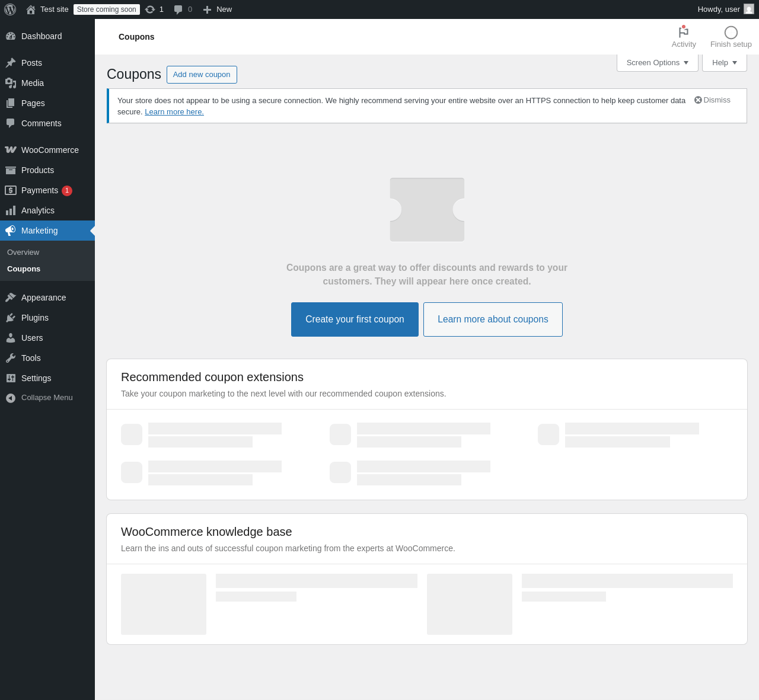
Task: Click the user avatar in admin bar
Action: point(749,9)
